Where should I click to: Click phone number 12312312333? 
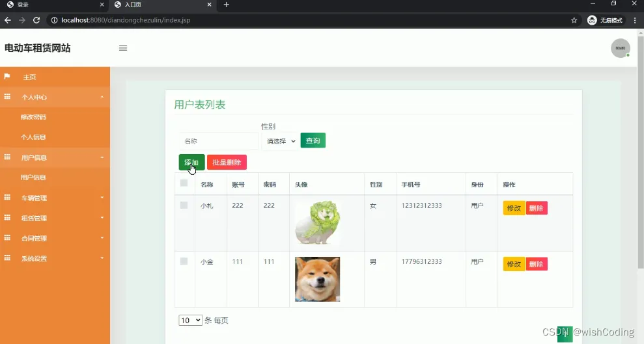(421, 205)
